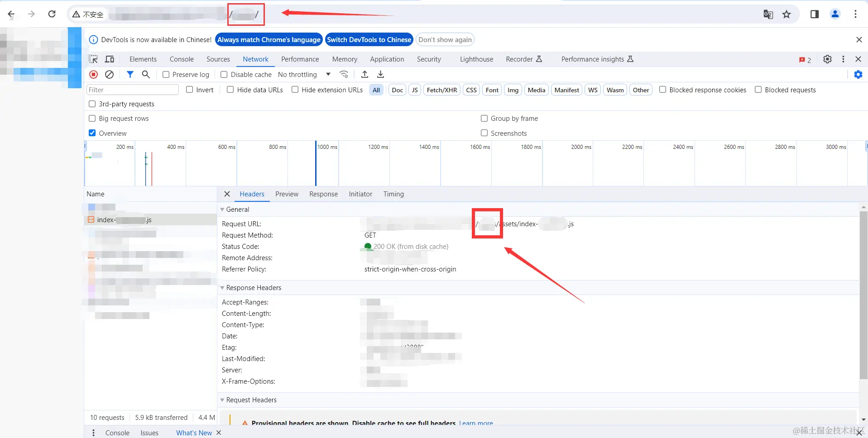Image resolution: width=868 pixels, height=438 pixels.
Task: Tick the Invert filter checkbox
Action: (190, 90)
